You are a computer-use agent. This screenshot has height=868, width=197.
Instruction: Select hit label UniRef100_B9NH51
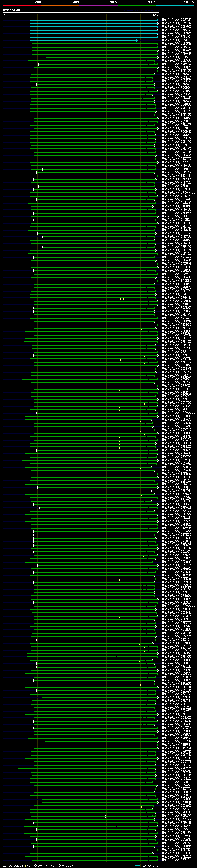tap(177, 118)
